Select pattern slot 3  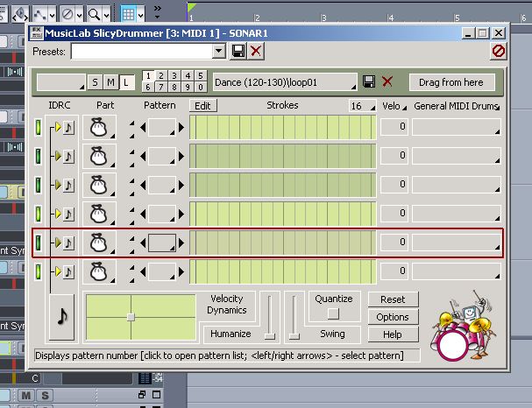174,76
